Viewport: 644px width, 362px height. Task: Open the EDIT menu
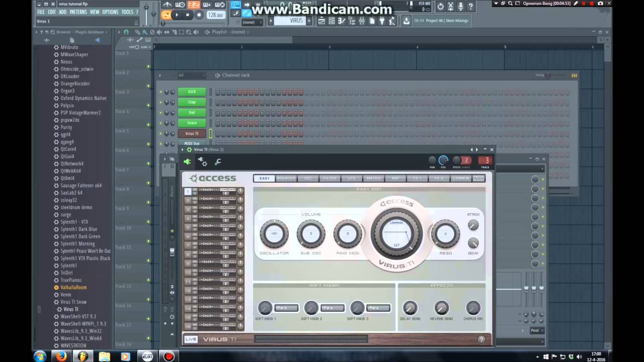(x=52, y=12)
